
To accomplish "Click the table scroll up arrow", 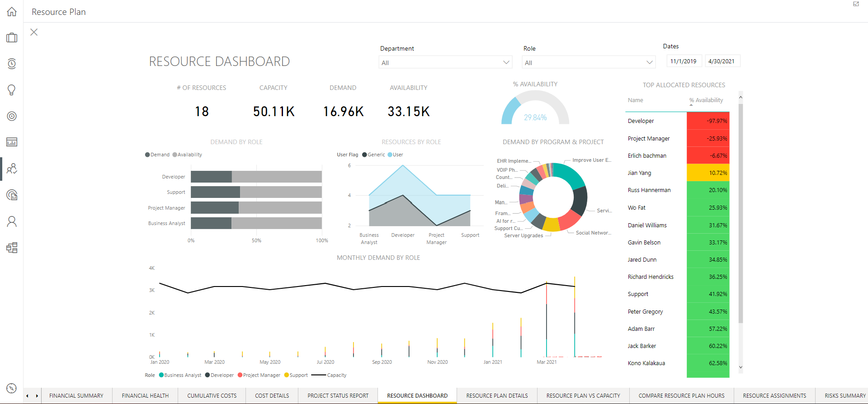I will 741,97.
